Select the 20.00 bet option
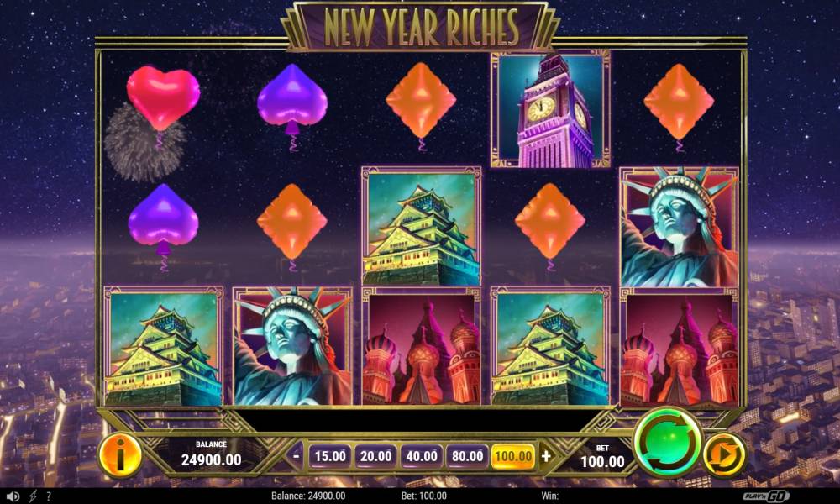Screen dimensions: 840x504 (x=375, y=456)
